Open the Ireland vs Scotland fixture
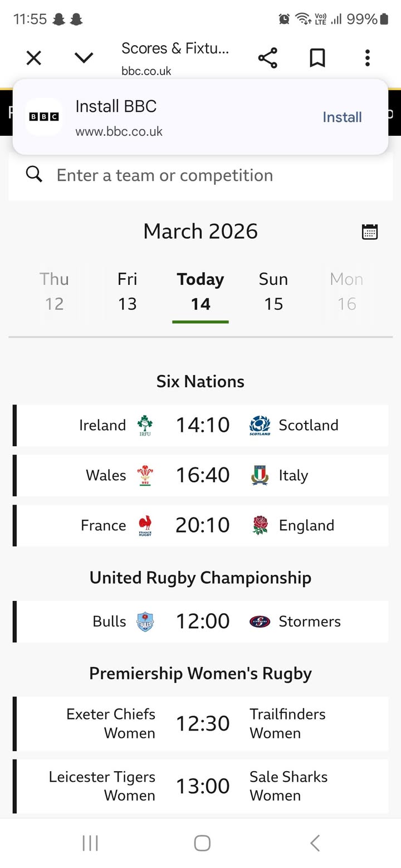401x868 pixels. coord(202,426)
